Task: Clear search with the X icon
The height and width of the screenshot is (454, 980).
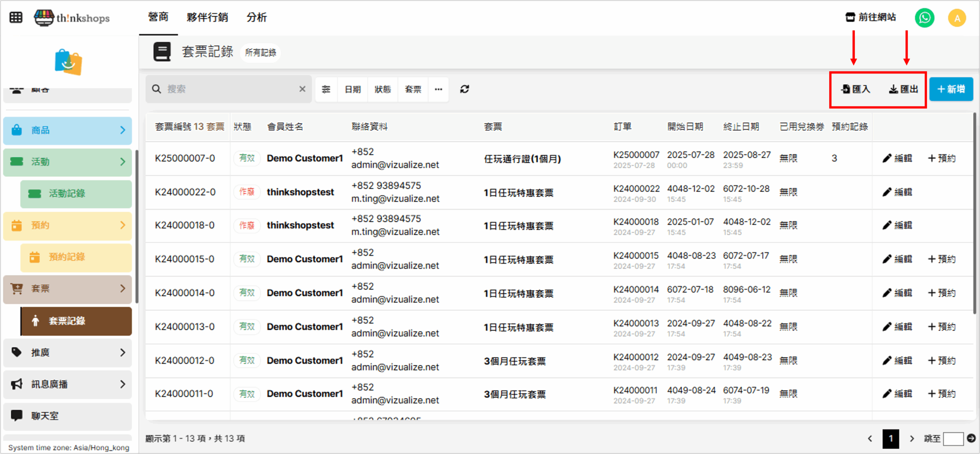Action: (302, 89)
